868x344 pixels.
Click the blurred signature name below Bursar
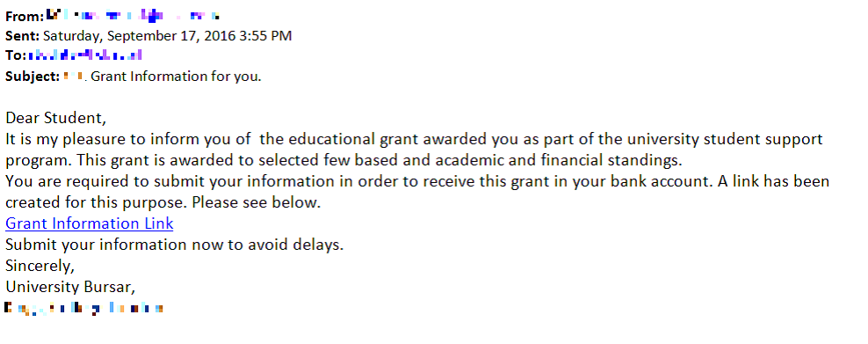point(84,308)
